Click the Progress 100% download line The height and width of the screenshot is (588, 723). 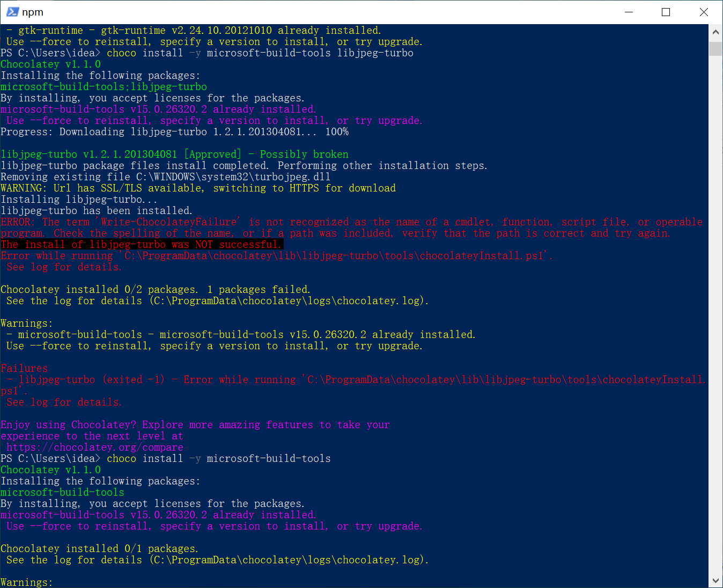tap(175, 131)
